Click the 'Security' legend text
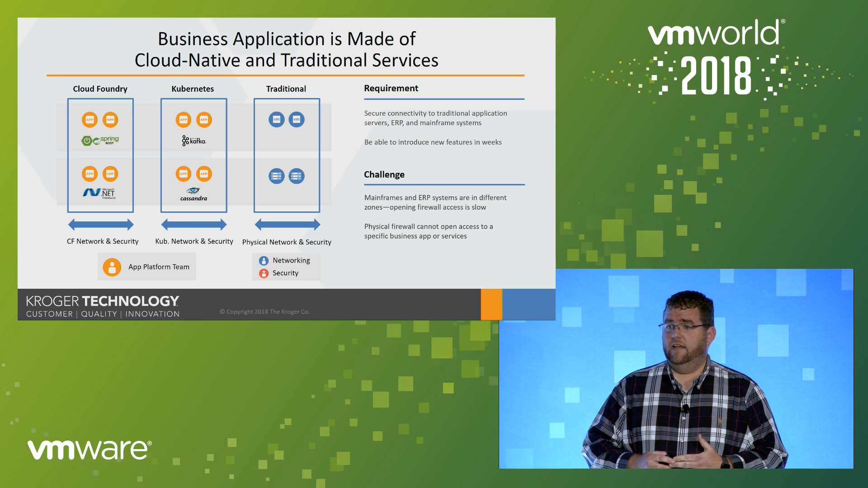 pyautogui.click(x=285, y=273)
